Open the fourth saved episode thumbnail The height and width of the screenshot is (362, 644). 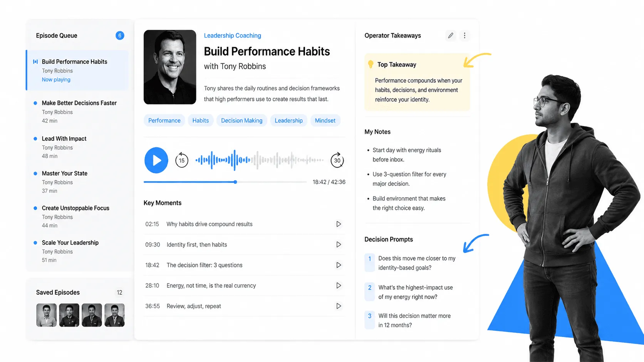coord(115,315)
